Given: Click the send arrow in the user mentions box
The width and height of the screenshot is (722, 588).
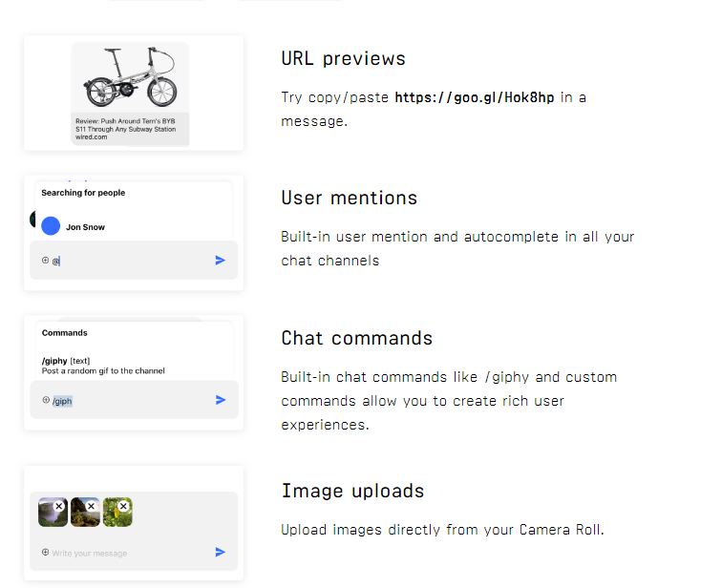Looking at the screenshot, I should click(x=221, y=260).
